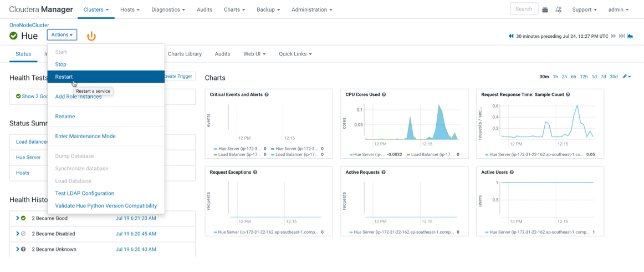Open the time range chart icon

pyautogui.click(x=630, y=36)
